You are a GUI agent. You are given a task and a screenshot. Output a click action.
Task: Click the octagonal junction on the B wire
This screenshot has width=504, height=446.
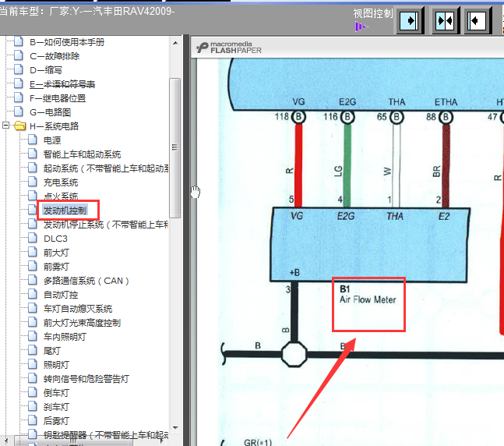294,354
